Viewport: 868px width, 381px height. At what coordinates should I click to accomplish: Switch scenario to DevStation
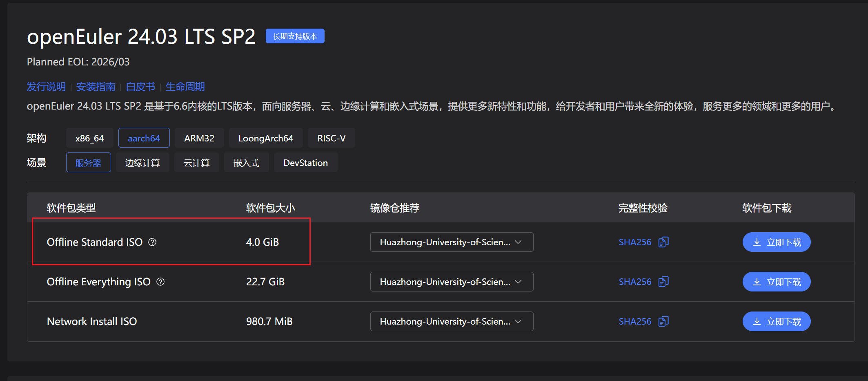[x=305, y=163]
